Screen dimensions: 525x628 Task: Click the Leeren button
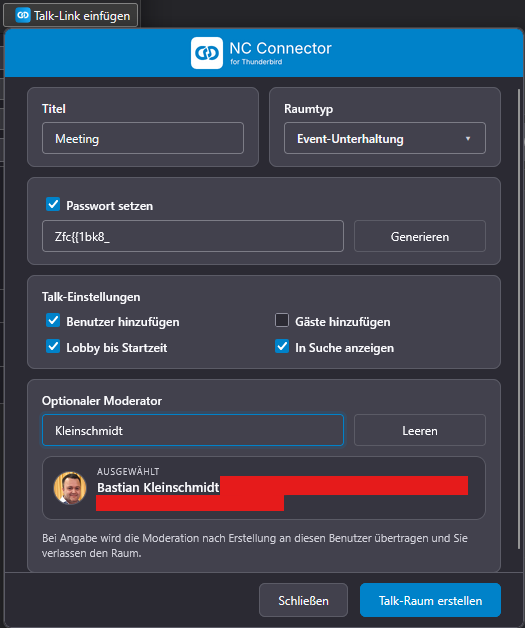coord(420,430)
